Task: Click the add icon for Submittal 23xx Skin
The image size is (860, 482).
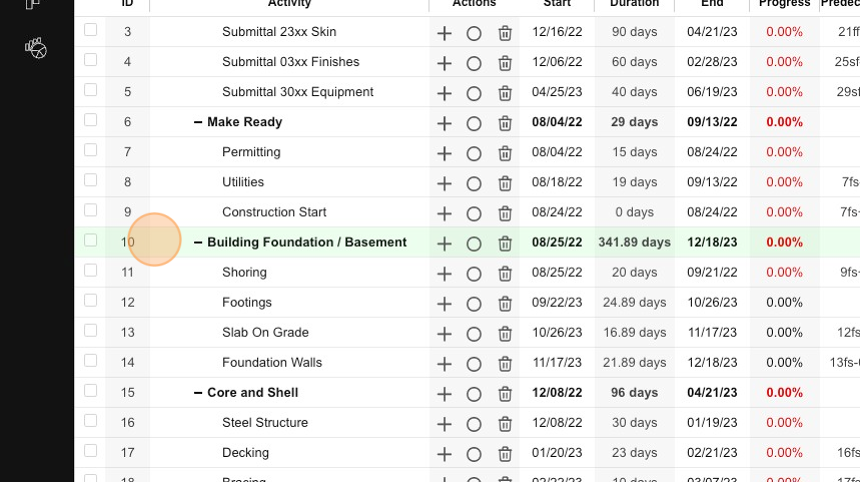Action: click(x=444, y=33)
